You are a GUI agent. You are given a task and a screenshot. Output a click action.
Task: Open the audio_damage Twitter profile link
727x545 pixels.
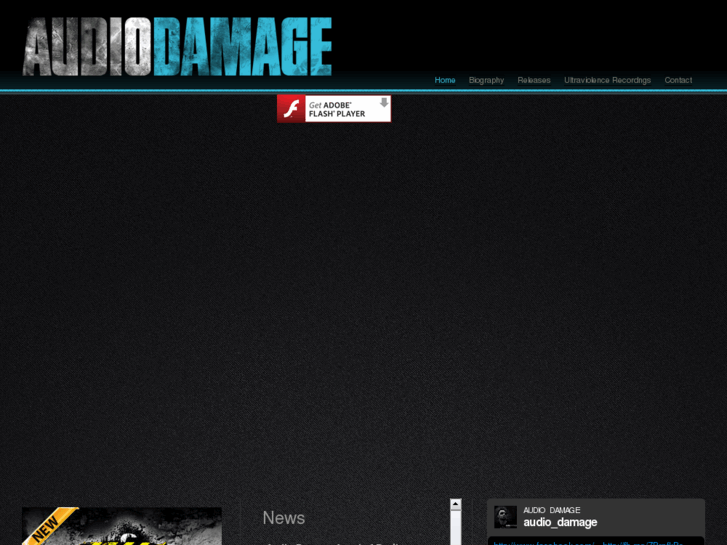(x=560, y=523)
